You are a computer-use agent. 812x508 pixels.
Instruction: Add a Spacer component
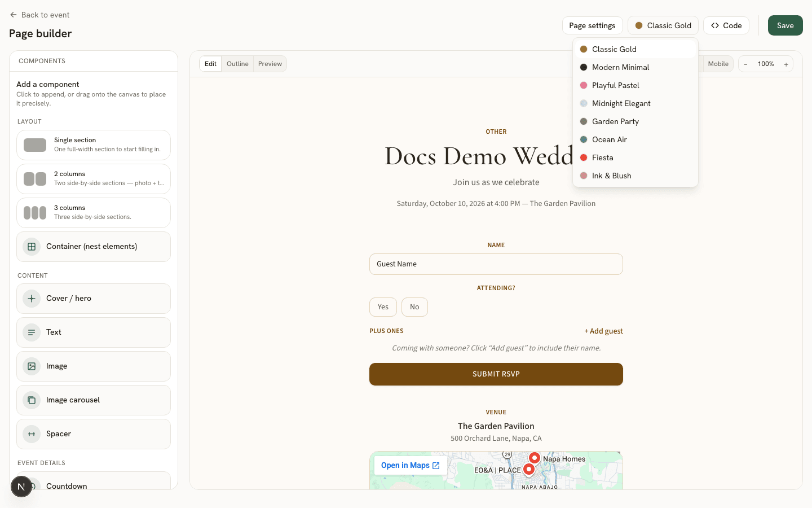coord(94,434)
